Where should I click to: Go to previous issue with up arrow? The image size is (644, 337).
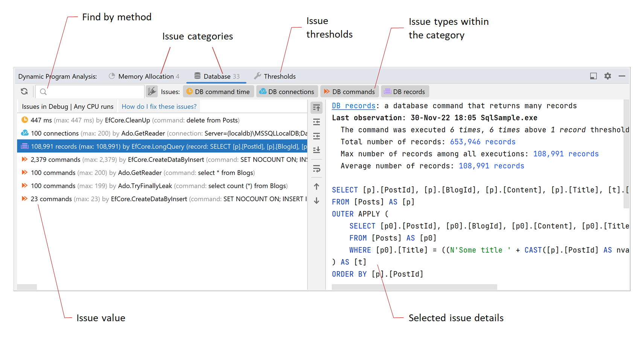click(317, 187)
